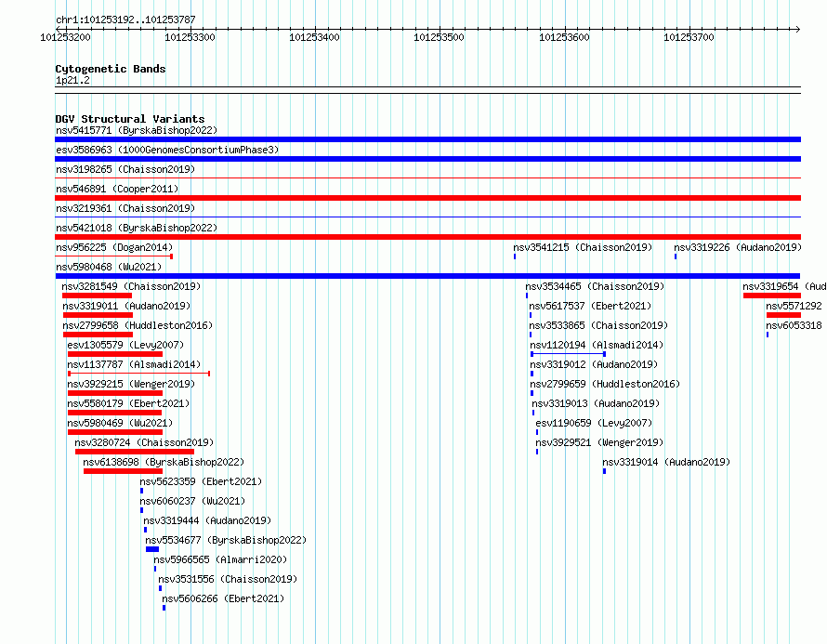The image size is (827, 644).
Task: Select the red bar under nsv5421018
Action: pyautogui.click(x=427, y=237)
